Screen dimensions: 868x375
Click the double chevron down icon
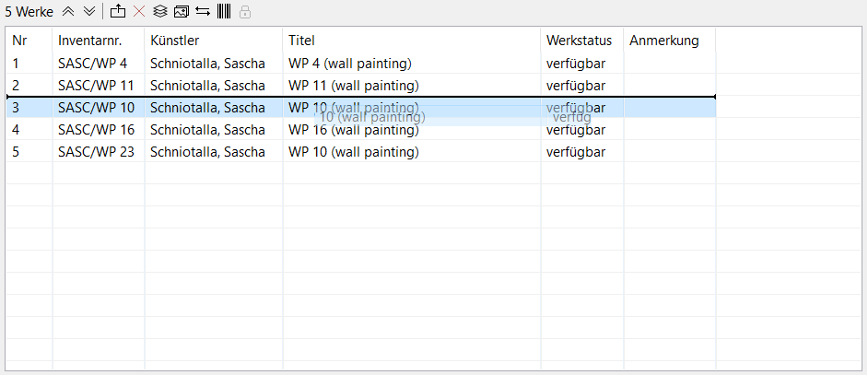coord(89,11)
